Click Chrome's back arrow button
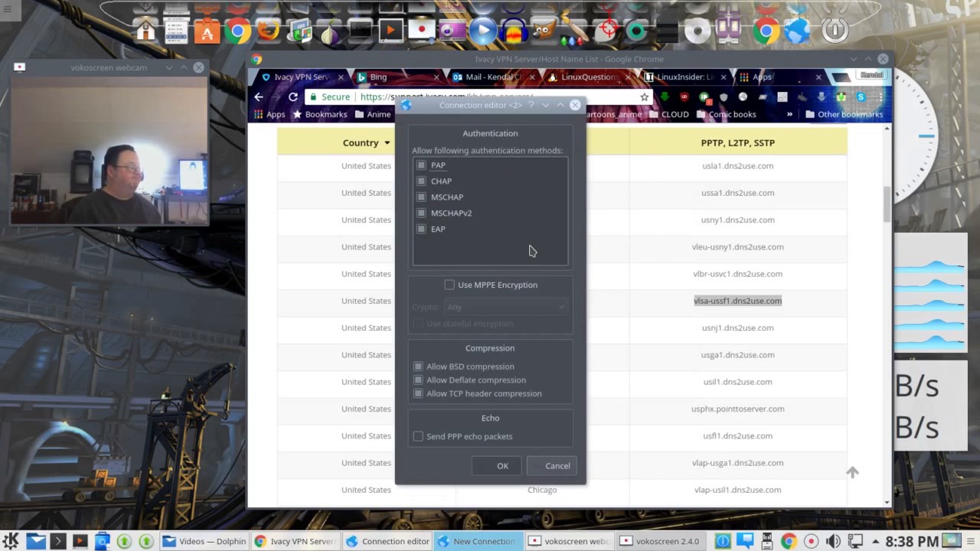This screenshot has height=551, width=980. [259, 97]
